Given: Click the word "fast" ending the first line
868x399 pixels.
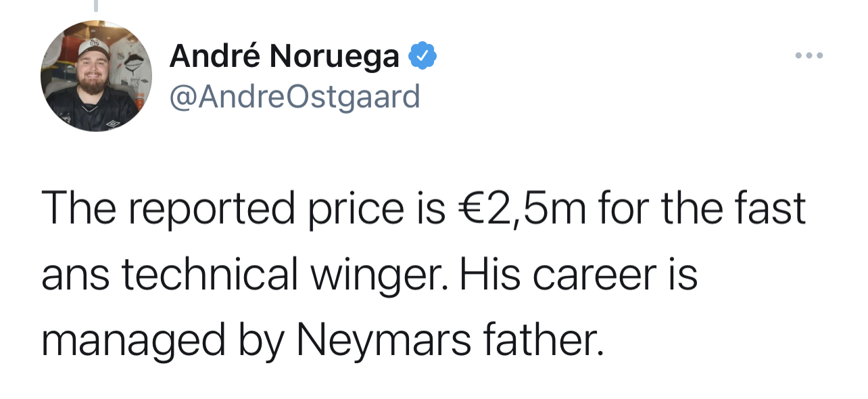Looking at the screenshot, I should [774, 208].
